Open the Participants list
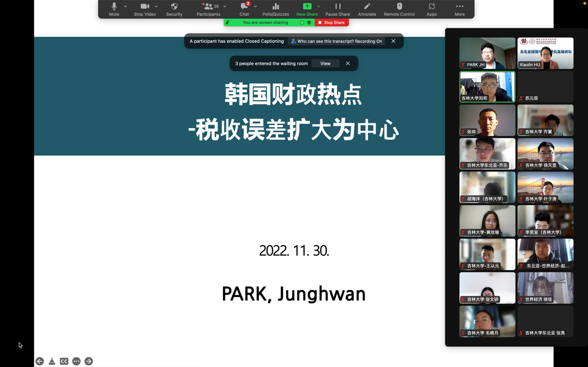The image size is (588, 367). 208,9
